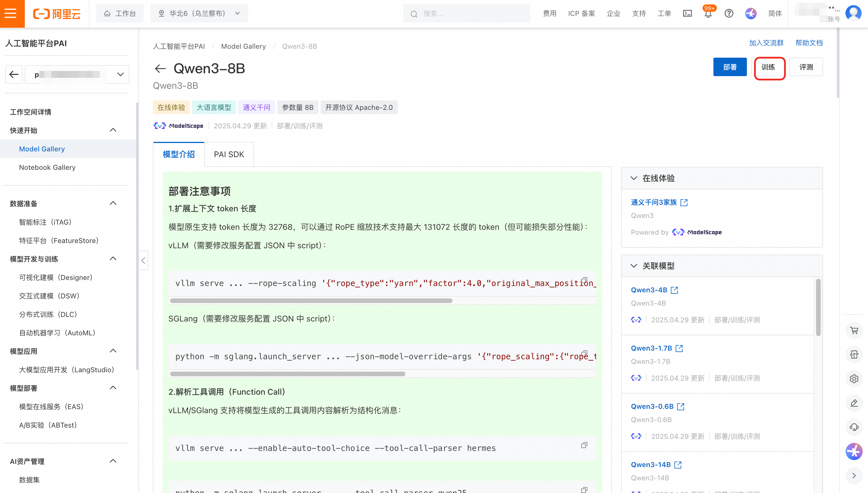The width and height of the screenshot is (868, 493).
Task: Open the notifications bell
Action: 708,14
